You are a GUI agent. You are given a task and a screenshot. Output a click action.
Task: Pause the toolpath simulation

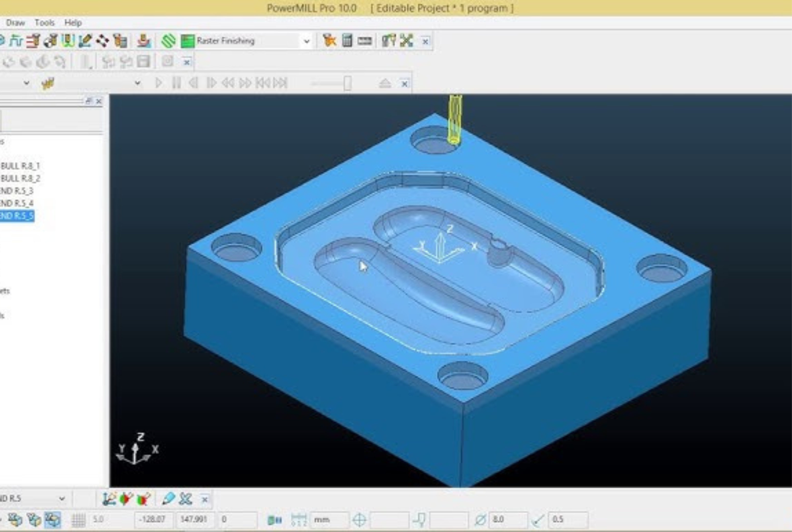coord(176,83)
